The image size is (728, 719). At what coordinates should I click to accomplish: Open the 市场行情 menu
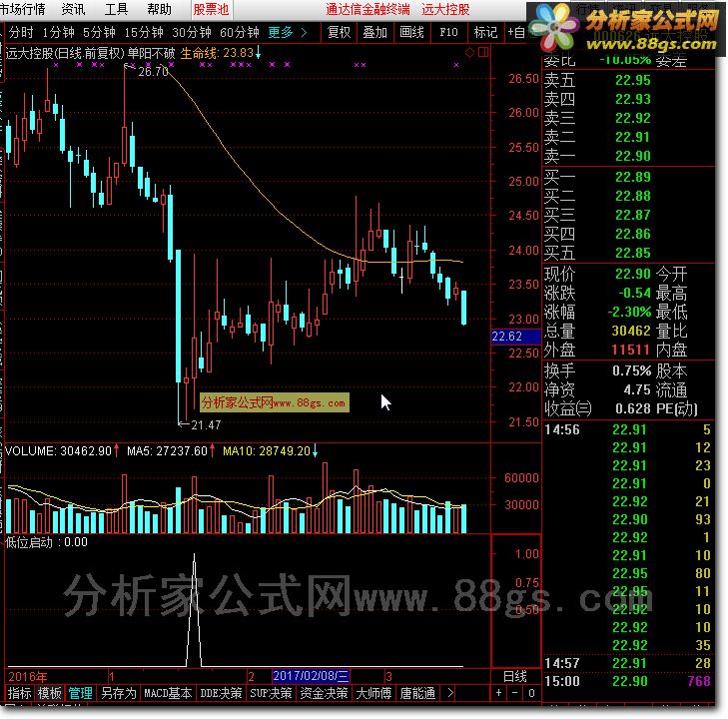click(23, 9)
